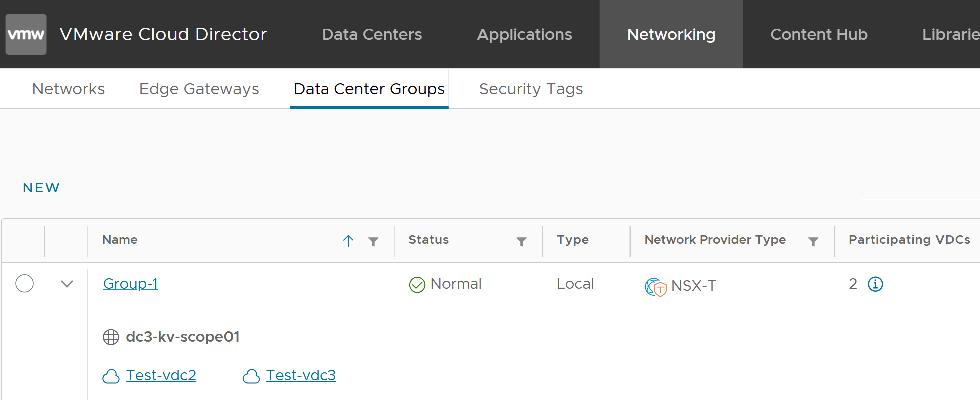Click the VMware vmw logo icon
The width and height of the screenshot is (980, 400).
pyautogui.click(x=26, y=34)
